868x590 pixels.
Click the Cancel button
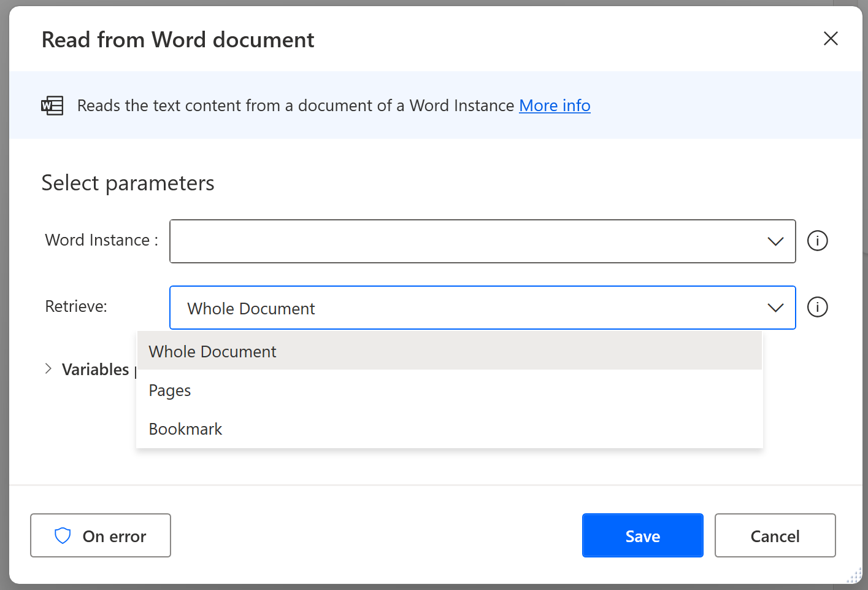tap(775, 535)
